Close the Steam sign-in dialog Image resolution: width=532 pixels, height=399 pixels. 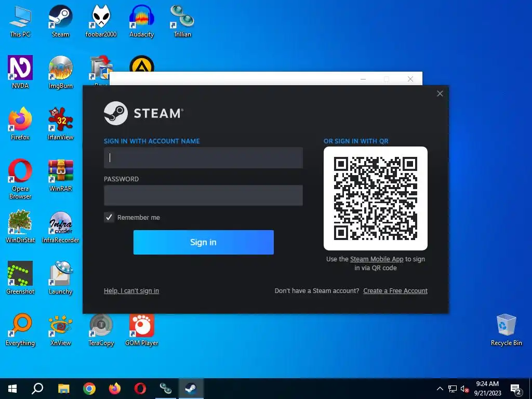point(440,94)
